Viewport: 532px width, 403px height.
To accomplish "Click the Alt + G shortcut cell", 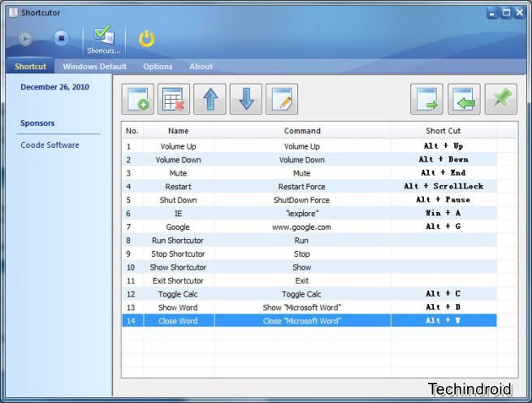I will [x=443, y=227].
